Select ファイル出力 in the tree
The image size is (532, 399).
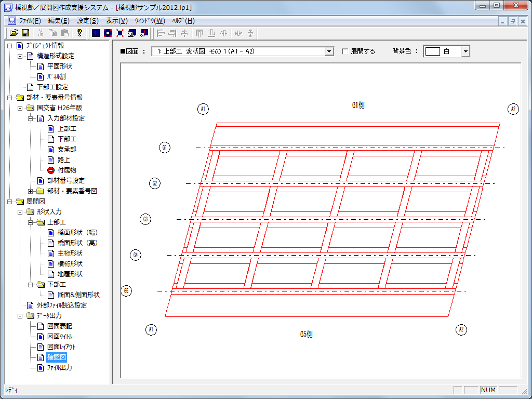point(59,368)
